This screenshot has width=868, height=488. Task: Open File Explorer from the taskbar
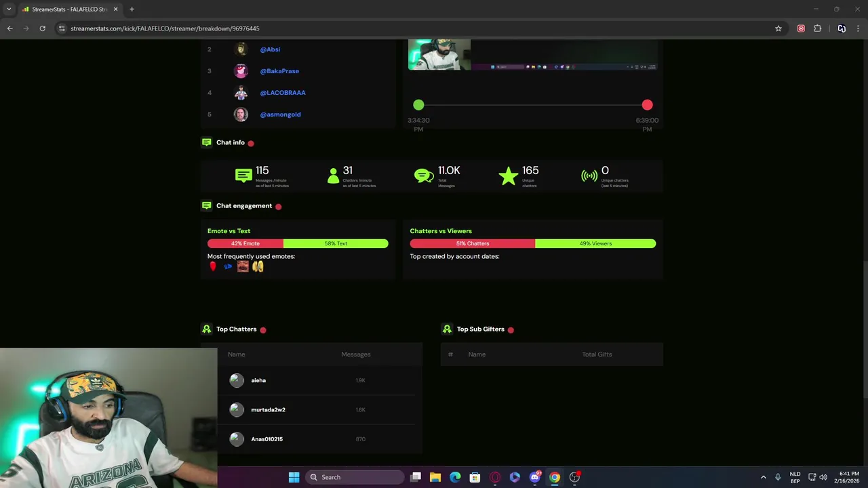tap(435, 477)
